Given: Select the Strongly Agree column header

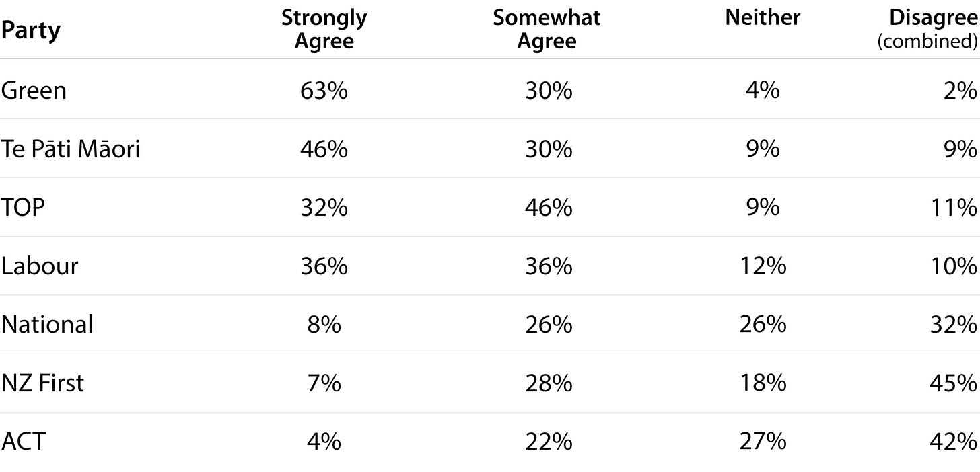Looking at the screenshot, I should pyautogui.click(x=324, y=30).
